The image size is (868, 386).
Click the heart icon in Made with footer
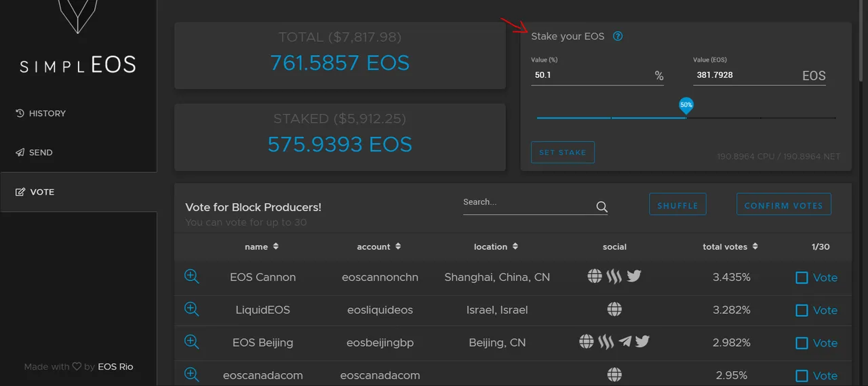tap(77, 366)
